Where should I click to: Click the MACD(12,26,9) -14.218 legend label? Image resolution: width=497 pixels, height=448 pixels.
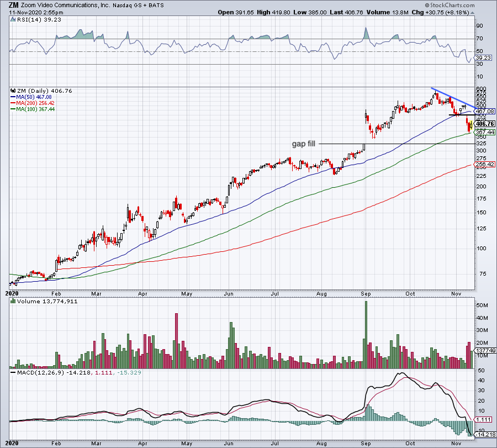(53, 372)
